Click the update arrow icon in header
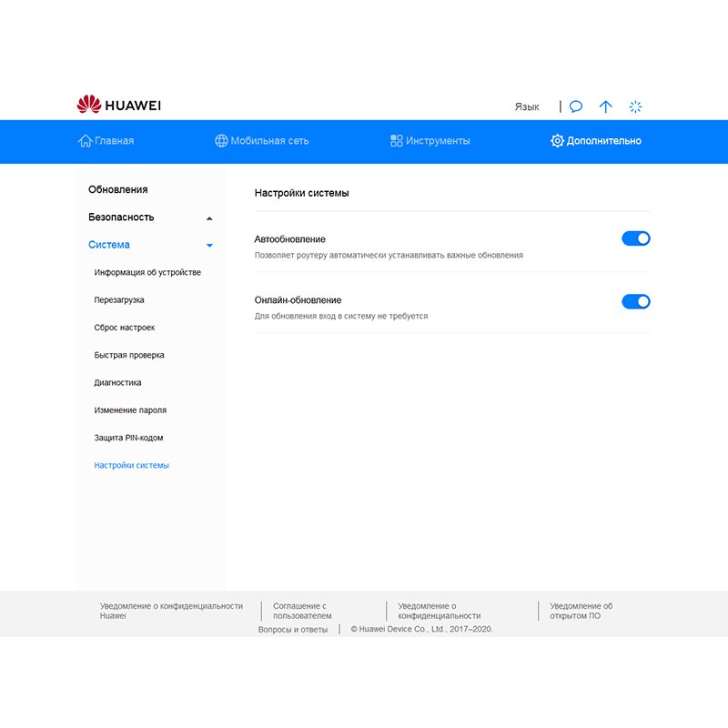The width and height of the screenshot is (728, 728). point(606,106)
